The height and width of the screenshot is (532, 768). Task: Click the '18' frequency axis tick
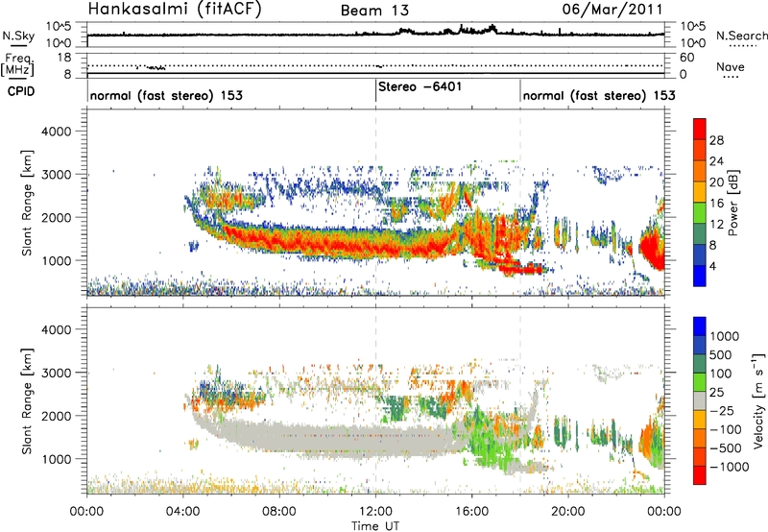(x=64, y=58)
